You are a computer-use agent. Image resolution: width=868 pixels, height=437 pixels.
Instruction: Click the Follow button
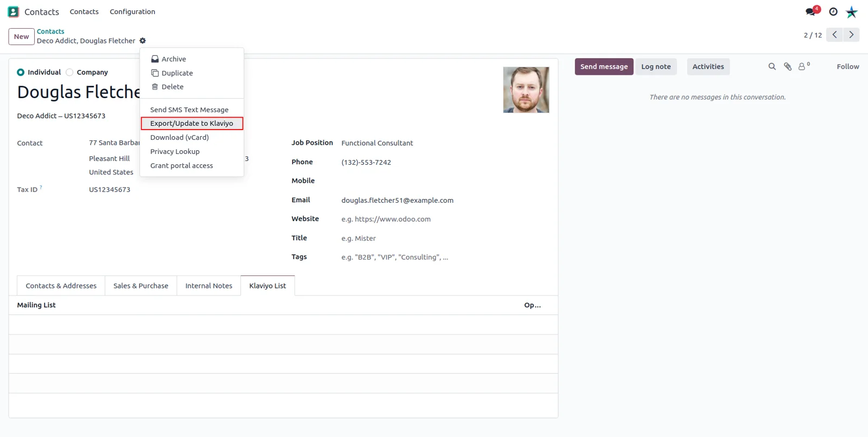pos(848,67)
